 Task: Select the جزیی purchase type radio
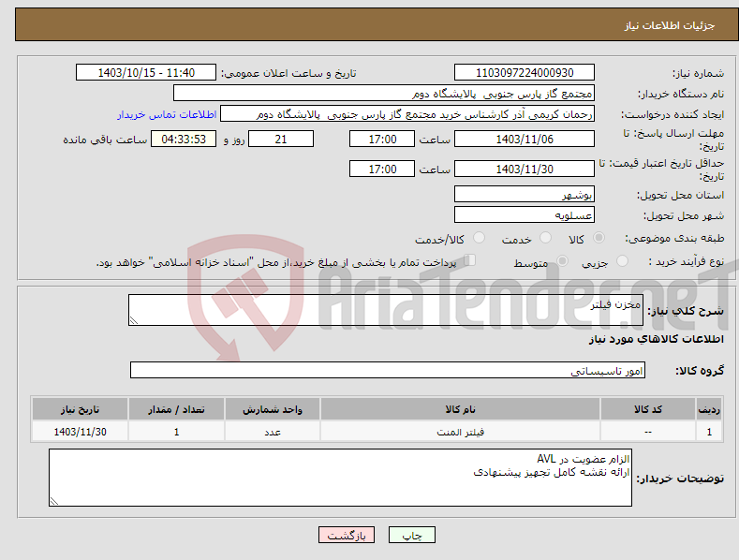tap(622, 261)
